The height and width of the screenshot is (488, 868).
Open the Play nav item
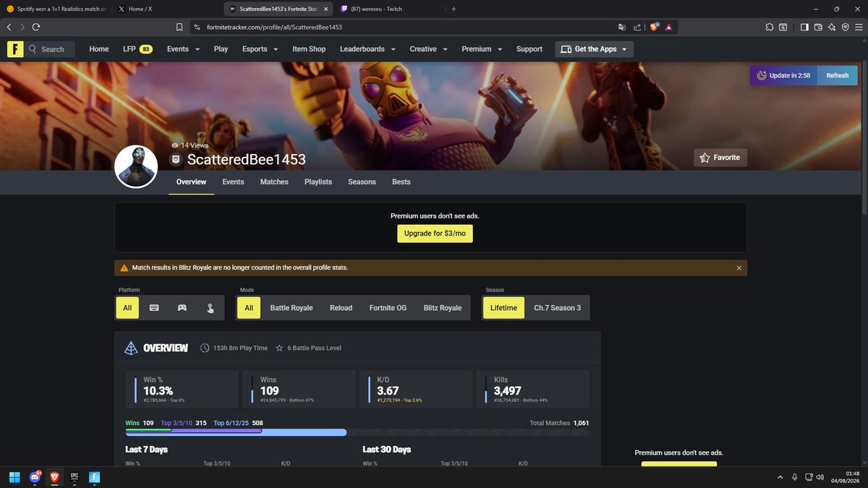pyautogui.click(x=221, y=49)
